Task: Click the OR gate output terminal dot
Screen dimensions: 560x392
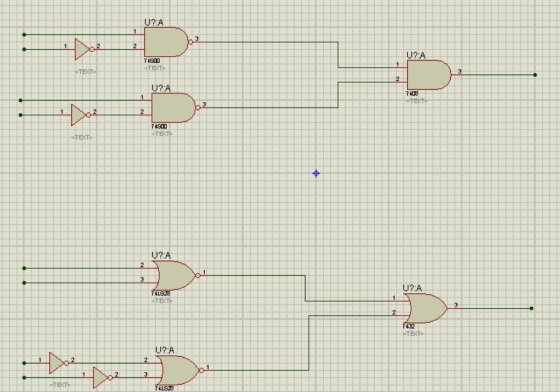Action: click(x=531, y=308)
